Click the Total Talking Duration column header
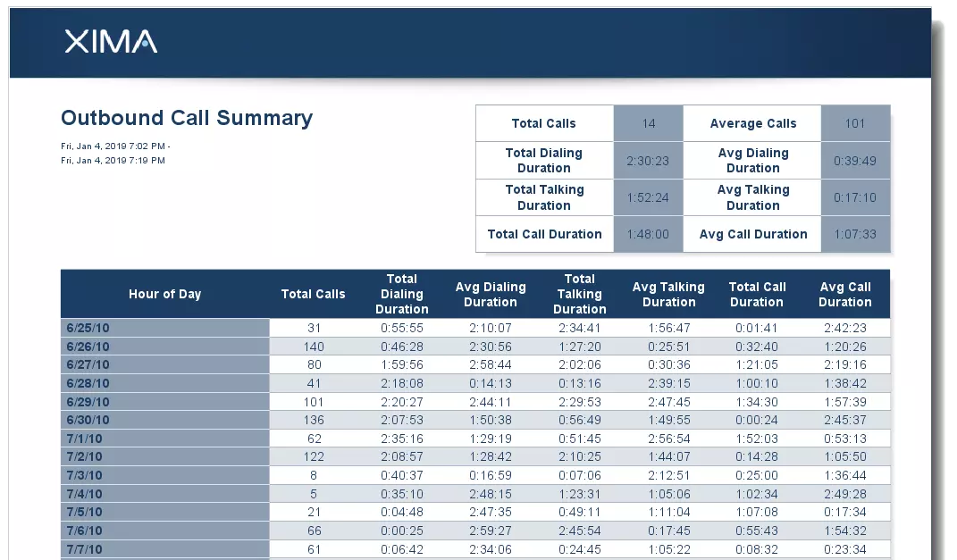 (580, 294)
